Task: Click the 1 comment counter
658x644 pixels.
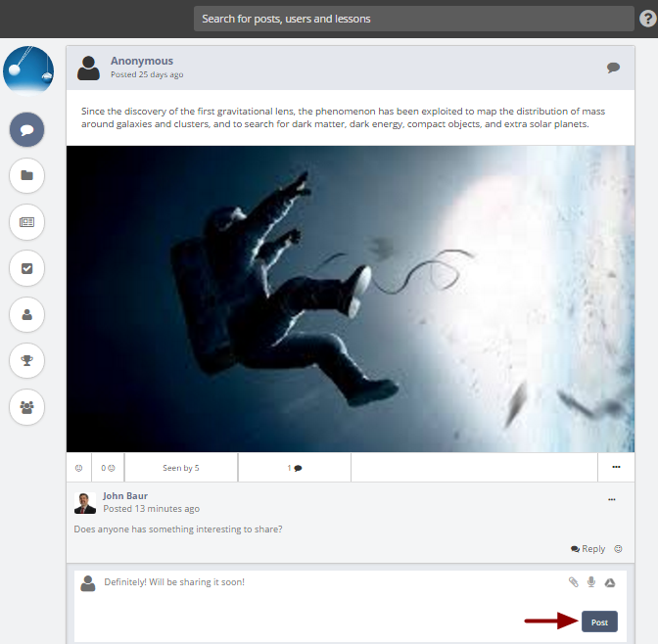Action: click(295, 468)
